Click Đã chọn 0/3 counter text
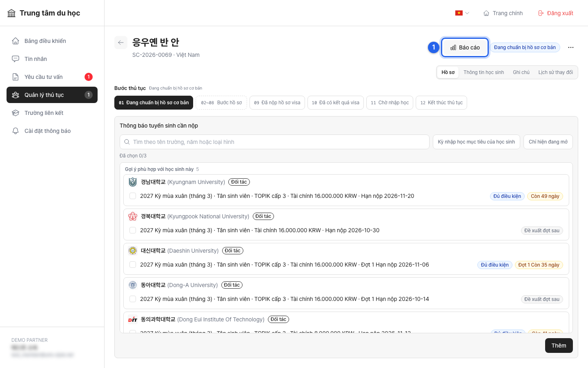 point(133,156)
